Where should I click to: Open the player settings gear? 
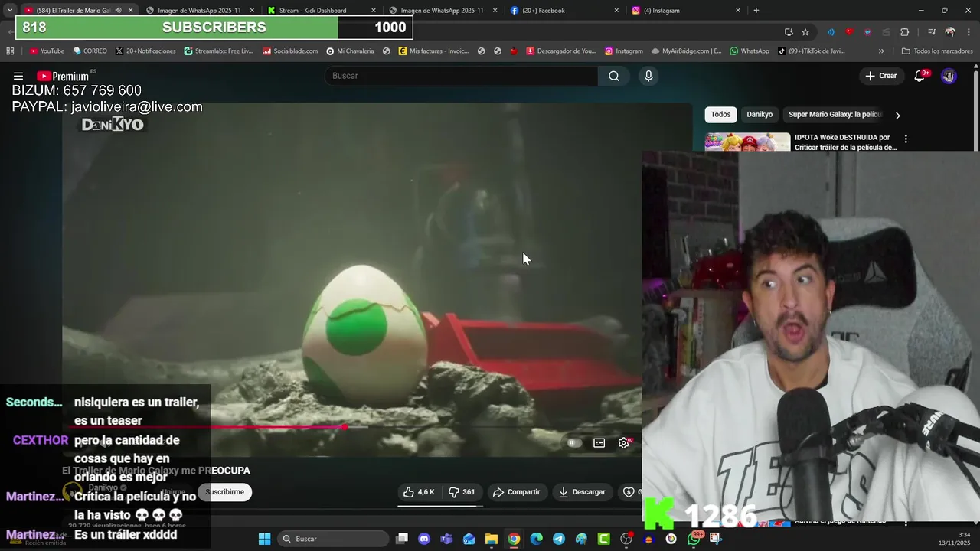624,442
